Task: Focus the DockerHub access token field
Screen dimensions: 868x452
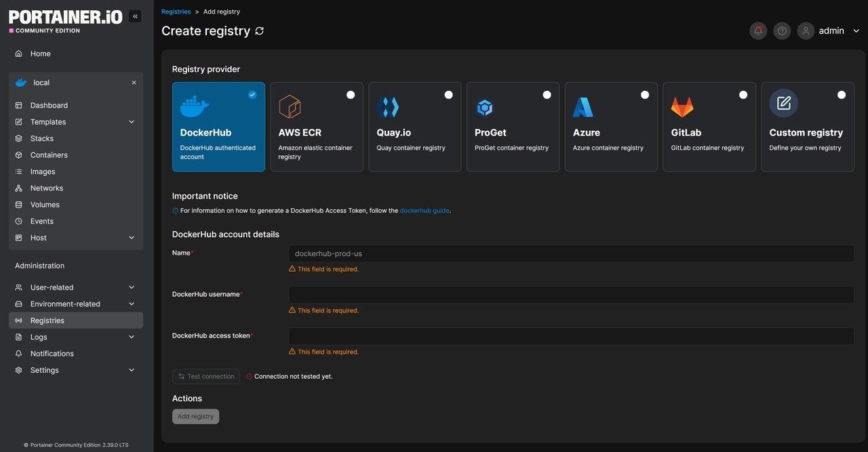Action: pos(571,336)
